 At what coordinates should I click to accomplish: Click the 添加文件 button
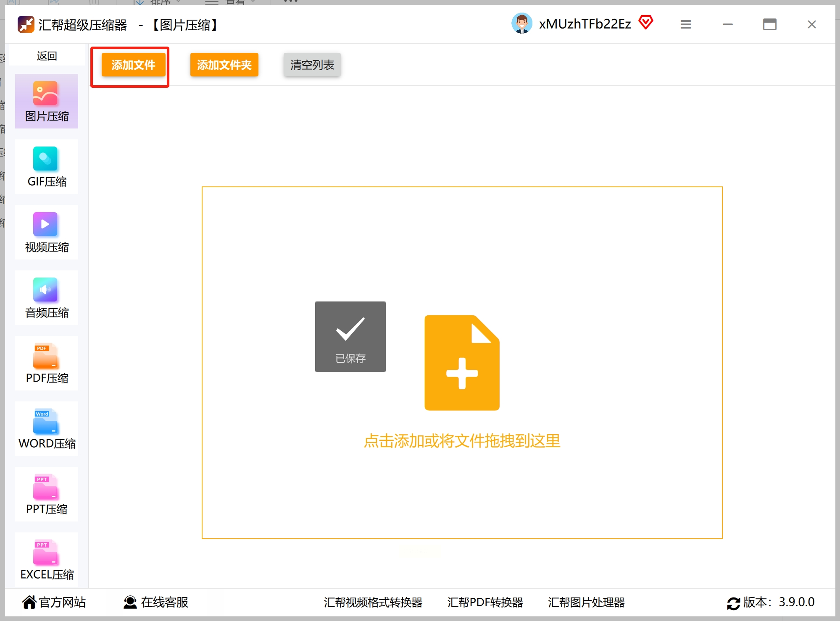point(133,65)
